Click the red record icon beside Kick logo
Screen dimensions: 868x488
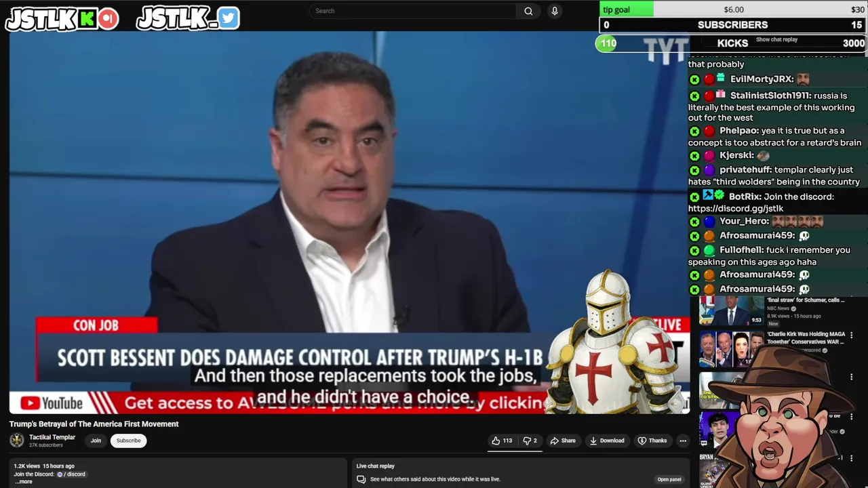click(x=108, y=19)
